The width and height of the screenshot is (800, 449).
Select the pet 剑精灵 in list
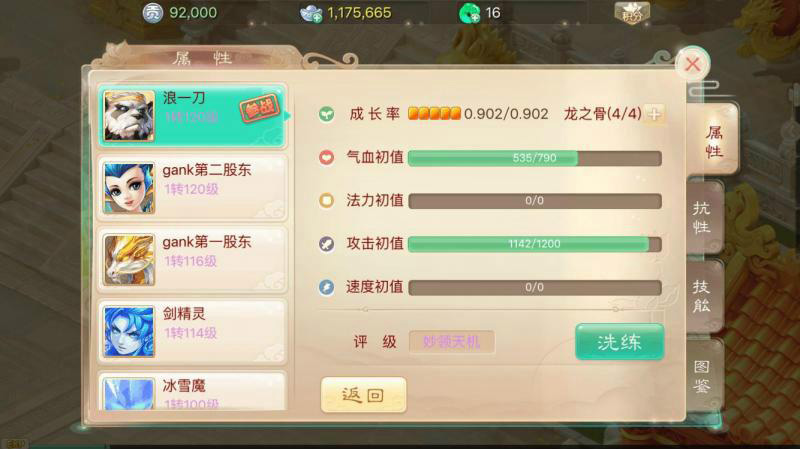tap(192, 332)
